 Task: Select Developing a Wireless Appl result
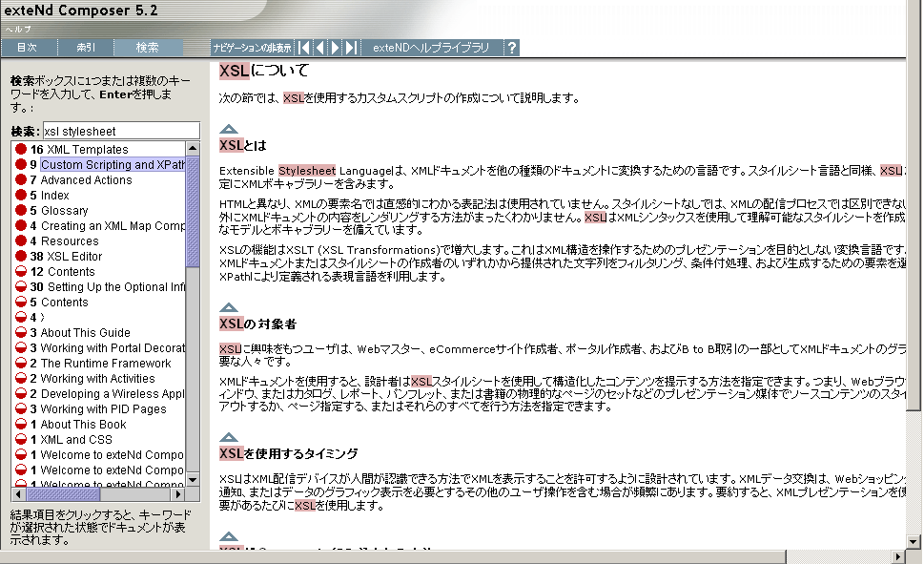(107, 394)
